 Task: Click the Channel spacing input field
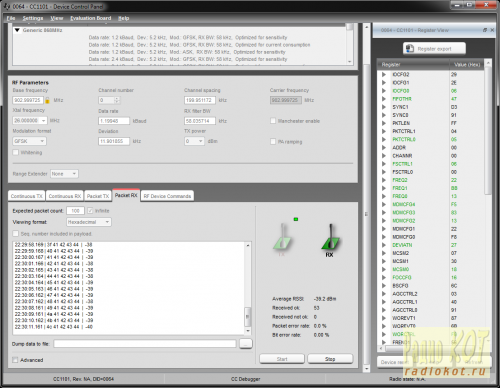coord(200,100)
